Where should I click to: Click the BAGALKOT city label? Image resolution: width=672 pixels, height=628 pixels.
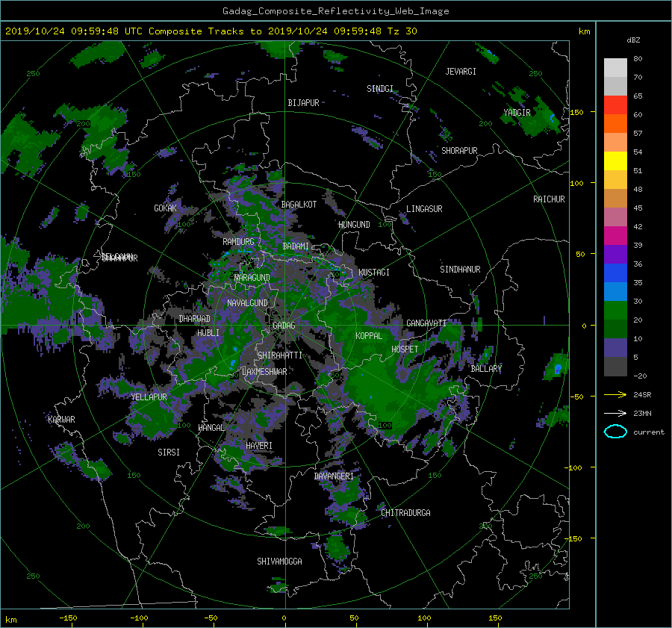click(x=299, y=205)
